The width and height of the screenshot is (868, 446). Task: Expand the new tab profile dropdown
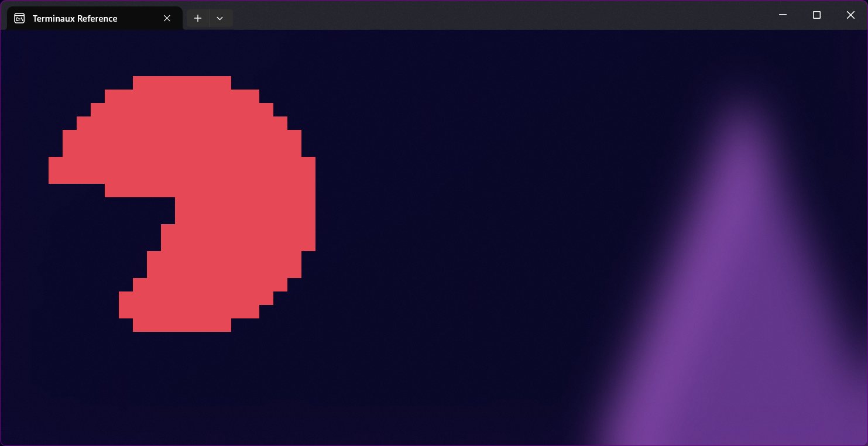220,18
